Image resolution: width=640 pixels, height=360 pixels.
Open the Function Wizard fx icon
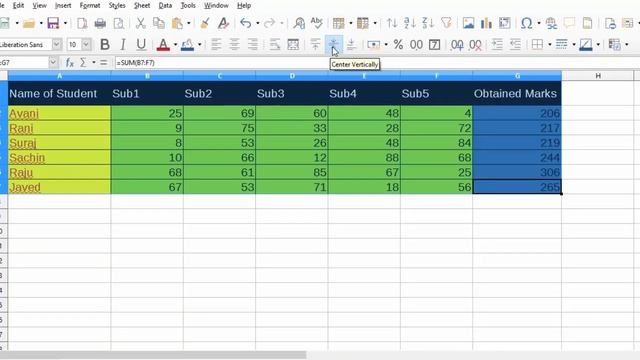[70, 63]
